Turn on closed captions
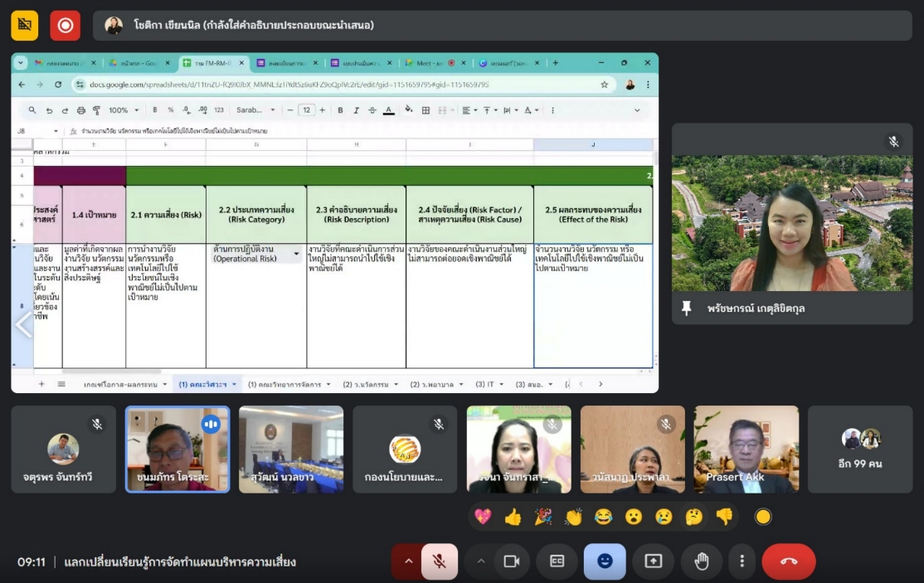This screenshot has height=583, width=924. [x=557, y=561]
